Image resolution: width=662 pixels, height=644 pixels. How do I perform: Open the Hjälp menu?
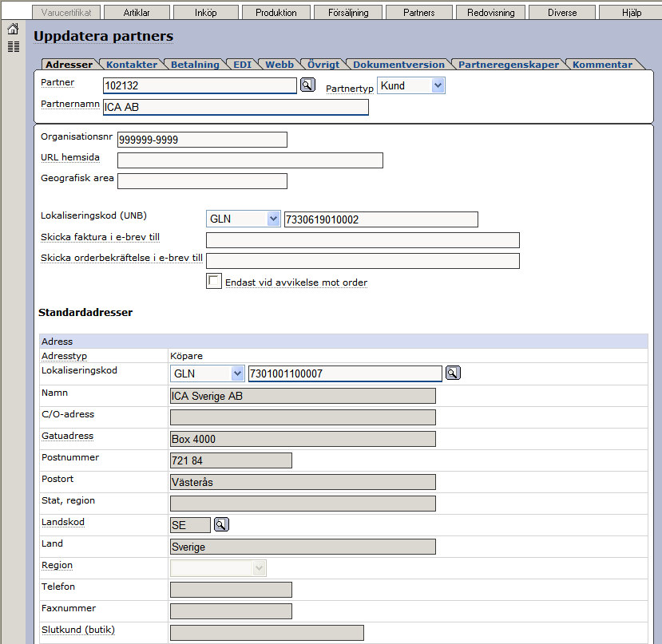632,13
